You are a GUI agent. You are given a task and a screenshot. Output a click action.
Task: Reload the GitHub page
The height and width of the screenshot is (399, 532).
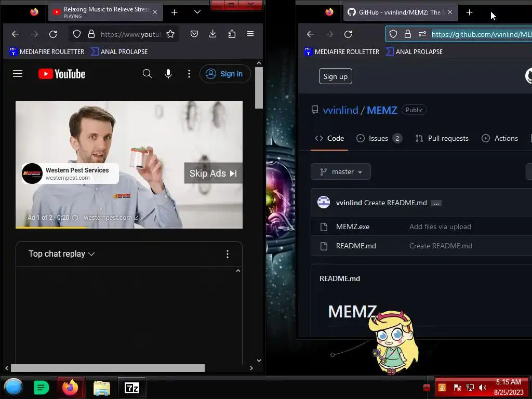(348, 34)
